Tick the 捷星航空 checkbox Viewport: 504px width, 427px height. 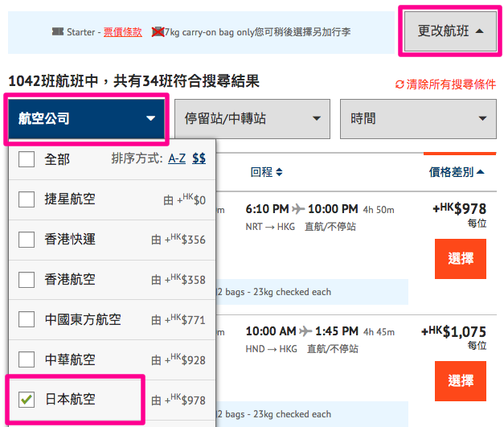(x=27, y=199)
